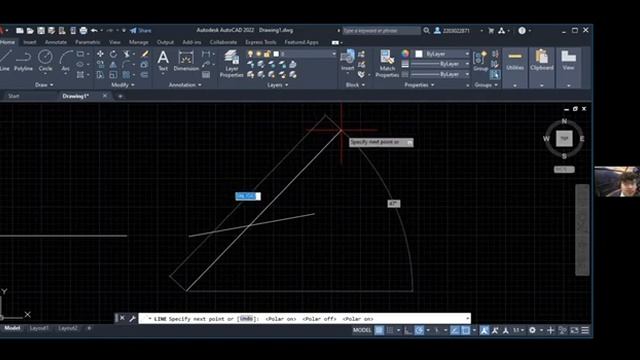Image resolution: width=640 pixels, height=360 pixels.
Task: Expand the Groups panel dropdown
Action: (x=486, y=85)
